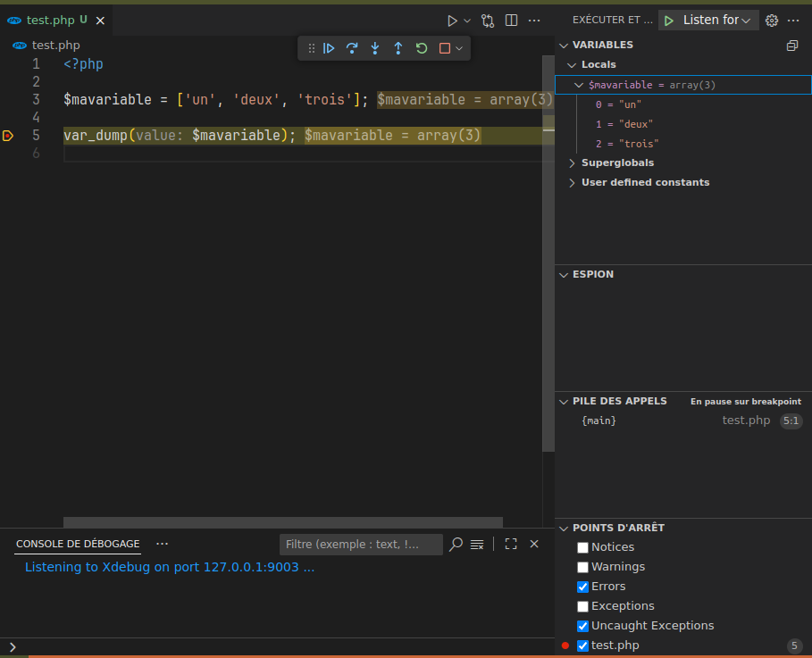The height and width of the screenshot is (658, 812).
Task: Click breakpoint line badge 5
Action: click(794, 646)
